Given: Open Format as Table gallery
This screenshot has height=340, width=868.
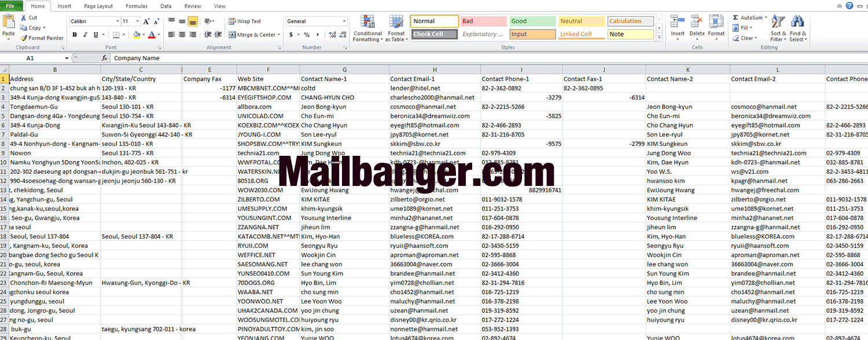Looking at the screenshot, I should coord(396,28).
